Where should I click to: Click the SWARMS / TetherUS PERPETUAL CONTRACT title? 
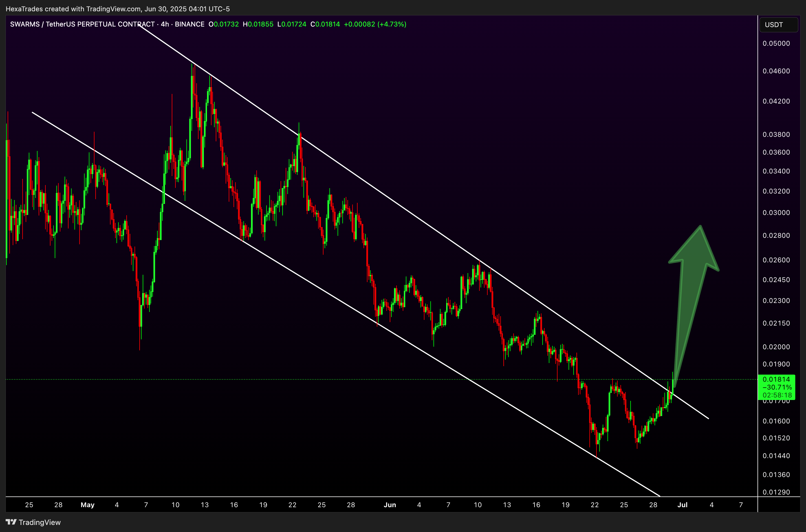click(82, 24)
